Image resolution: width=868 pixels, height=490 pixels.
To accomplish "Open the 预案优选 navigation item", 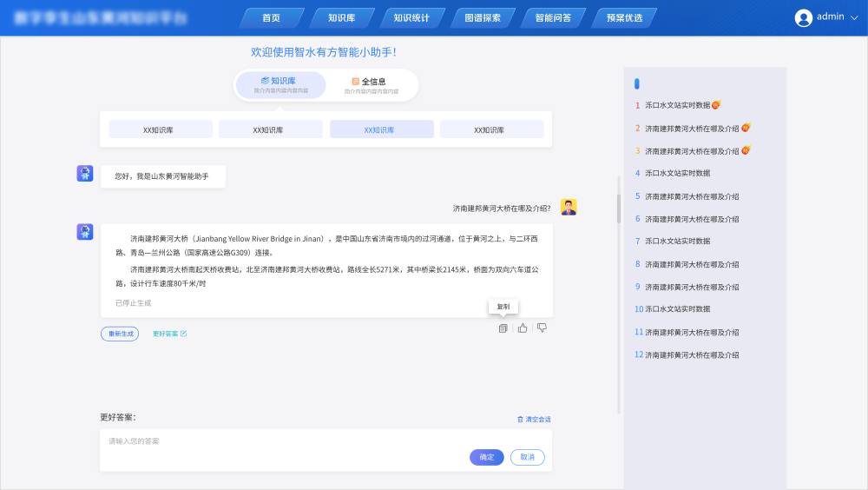I will (x=624, y=17).
